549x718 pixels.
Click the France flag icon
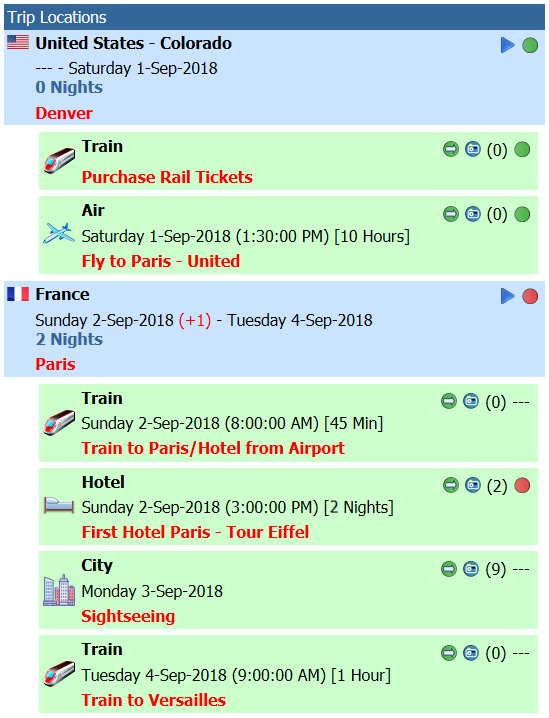click(x=18, y=294)
